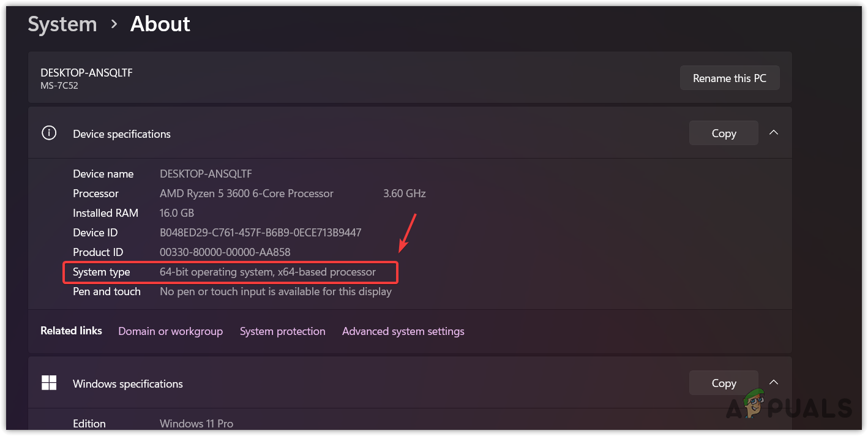Open the System protection link
This screenshot has height=436, width=868.
tap(282, 331)
